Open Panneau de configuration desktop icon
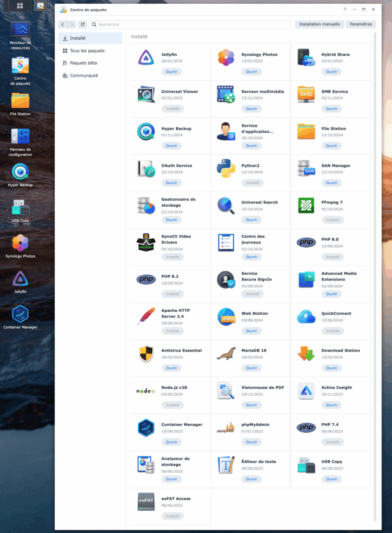This screenshot has height=533, width=392. coord(20,142)
